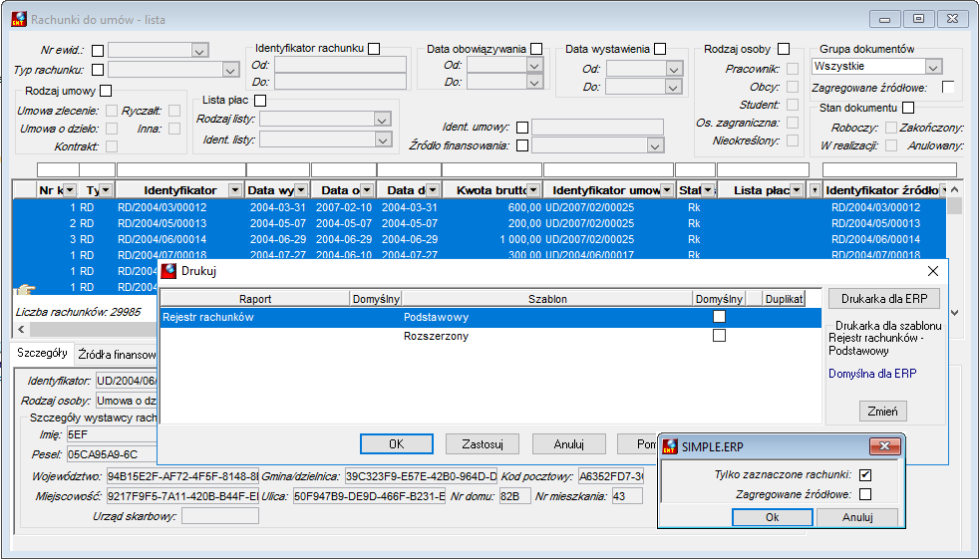This screenshot has height=560, width=980.
Task: Click the SIMPLE.ERP dialog title icon
Action: pos(670,446)
